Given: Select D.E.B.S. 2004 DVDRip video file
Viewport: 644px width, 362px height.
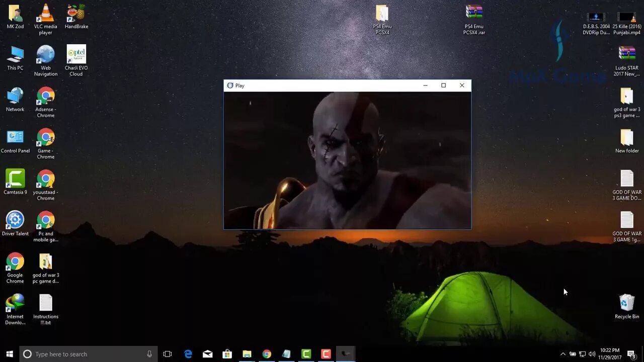Looking at the screenshot, I should pos(596,23).
